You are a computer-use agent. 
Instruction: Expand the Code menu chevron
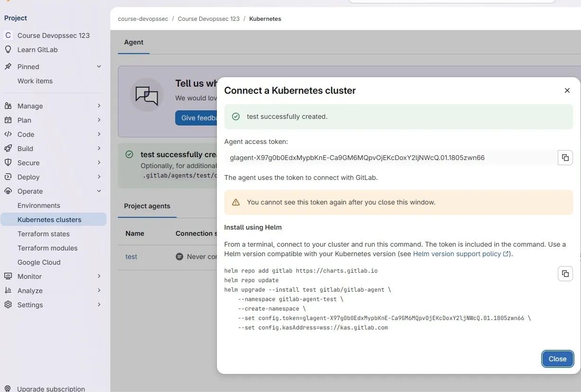[99, 134]
